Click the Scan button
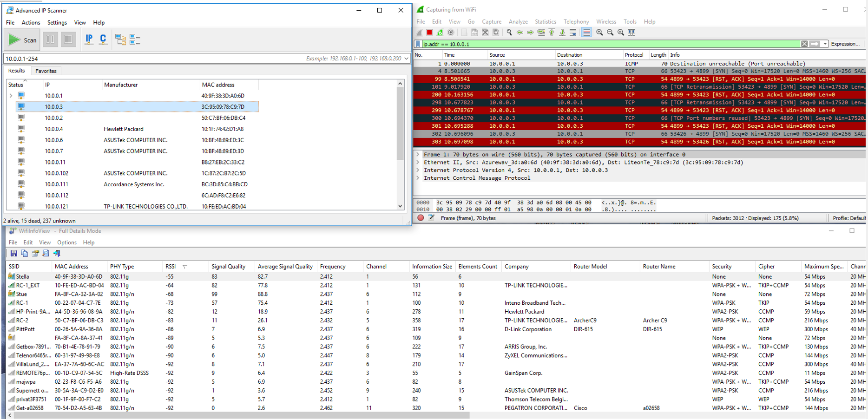This screenshot has width=868, height=419. coord(22,40)
